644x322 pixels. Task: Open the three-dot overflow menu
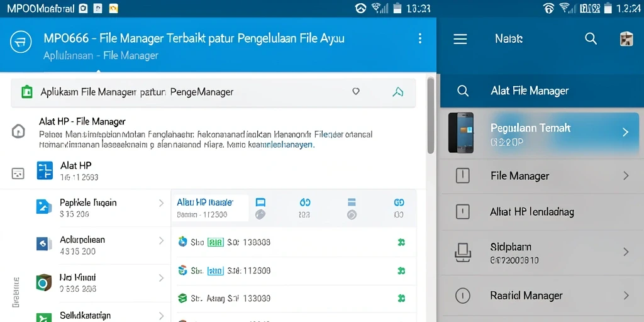[419, 38]
